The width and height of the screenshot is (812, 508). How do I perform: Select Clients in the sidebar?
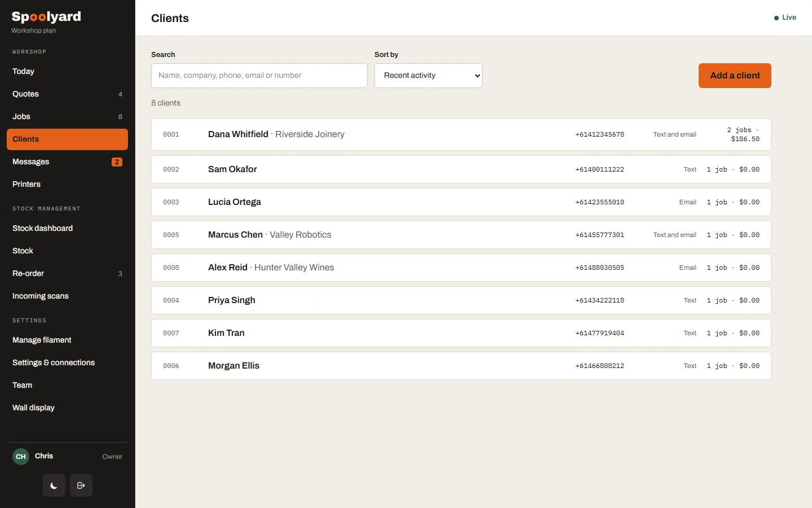pyautogui.click(x=67, y=139)
